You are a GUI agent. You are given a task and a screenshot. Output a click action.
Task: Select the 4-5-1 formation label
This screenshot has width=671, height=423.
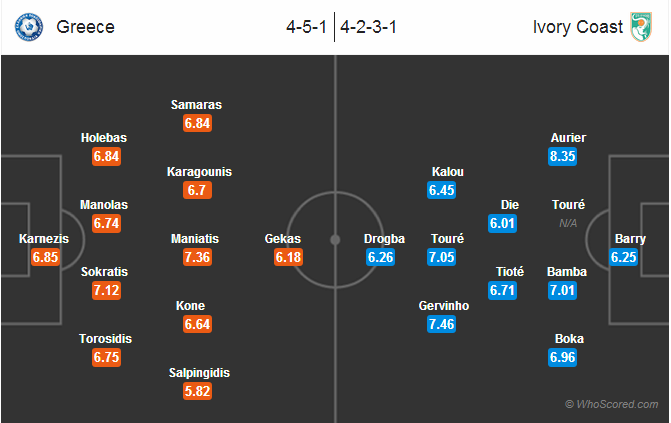click(306, 27)
